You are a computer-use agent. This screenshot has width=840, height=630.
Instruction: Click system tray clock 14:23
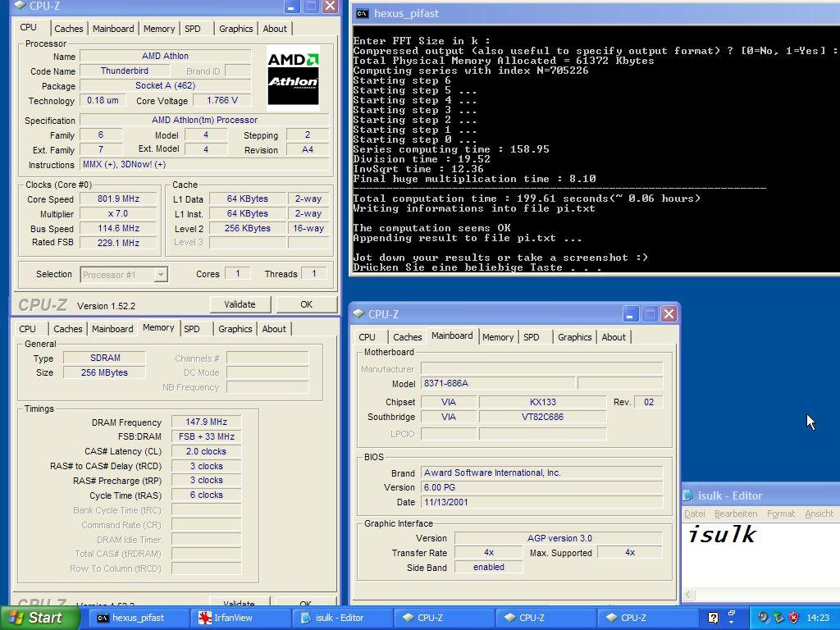point(818,618)
